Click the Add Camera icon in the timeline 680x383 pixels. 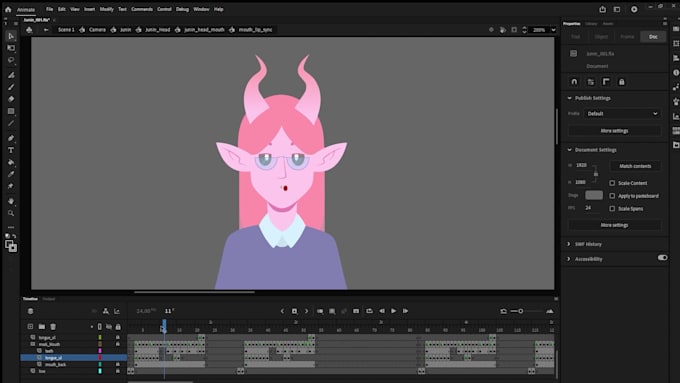tap(94, 311)
